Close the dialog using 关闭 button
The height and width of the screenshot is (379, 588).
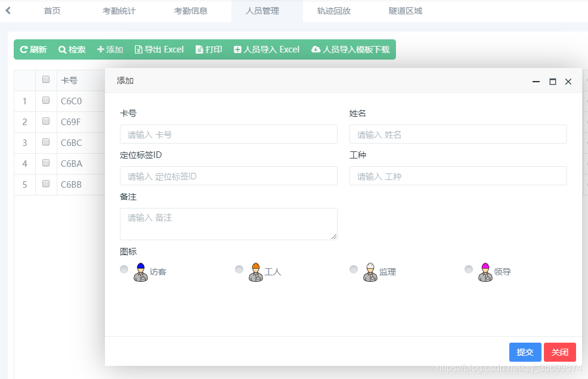[x=559, y=352]
